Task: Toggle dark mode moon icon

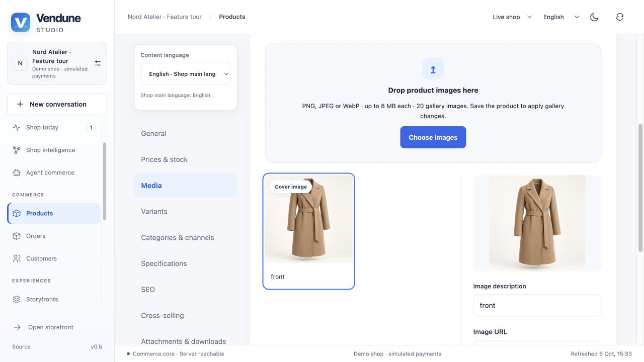Action: (x=594, y=17)
